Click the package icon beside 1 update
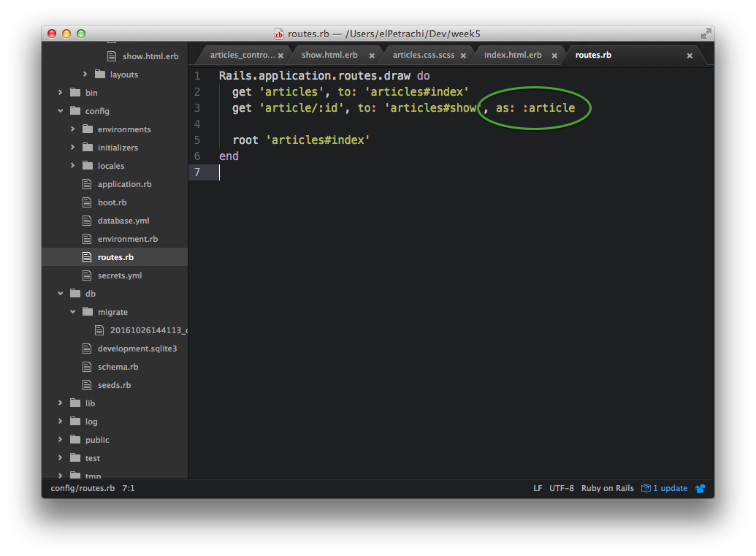This screenshot has height=556, width=756. pyautogui.click(x=646, y=489)
